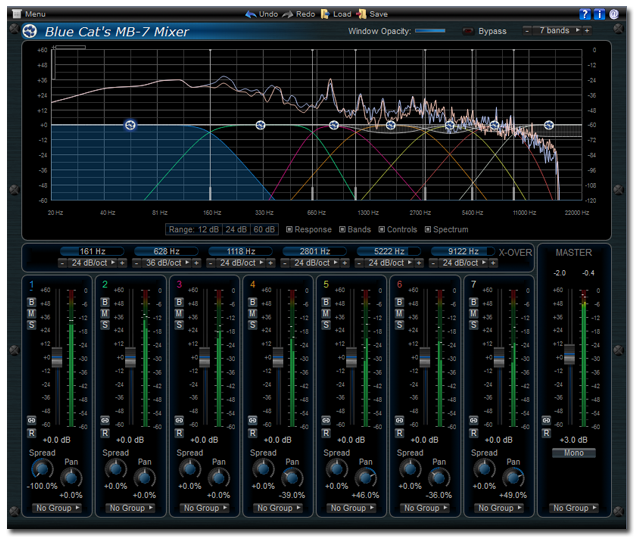Click the Window Opacity slider

pos(430,31)
